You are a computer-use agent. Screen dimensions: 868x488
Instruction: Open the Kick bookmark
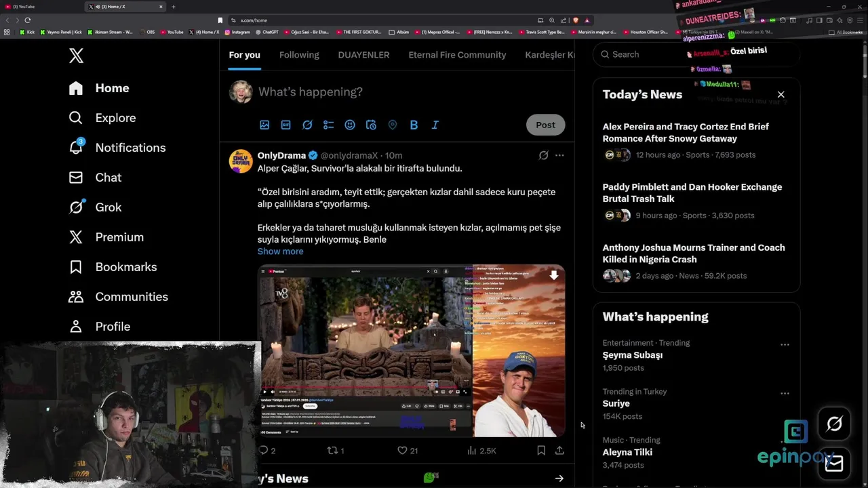coord(27,32)
